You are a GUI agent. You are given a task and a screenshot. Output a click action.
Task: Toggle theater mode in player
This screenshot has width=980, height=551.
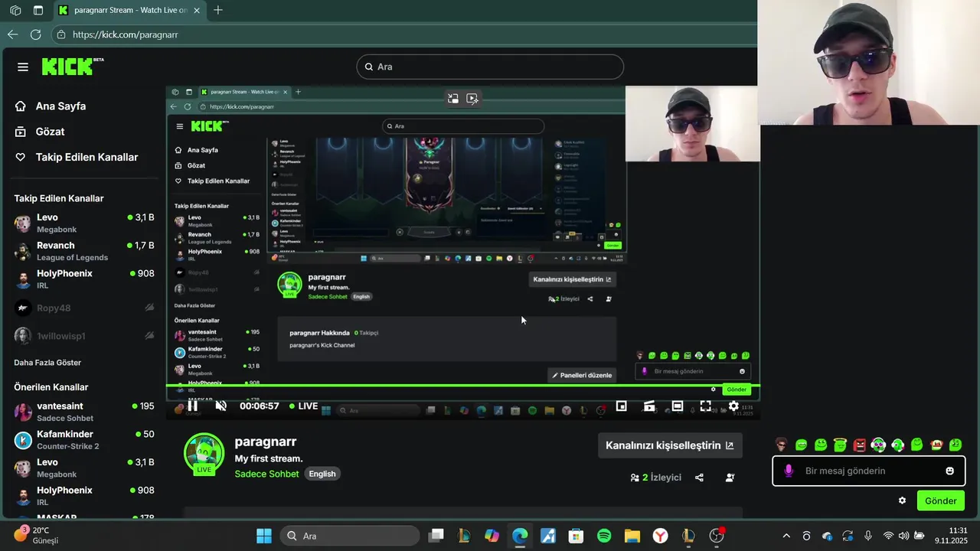[678, 406]
